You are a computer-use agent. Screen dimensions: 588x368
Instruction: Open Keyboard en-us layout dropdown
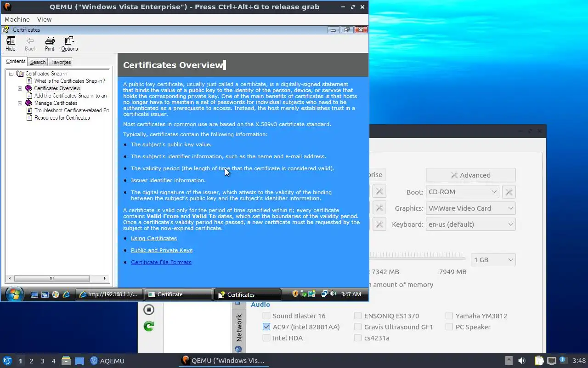pos(471,224)
